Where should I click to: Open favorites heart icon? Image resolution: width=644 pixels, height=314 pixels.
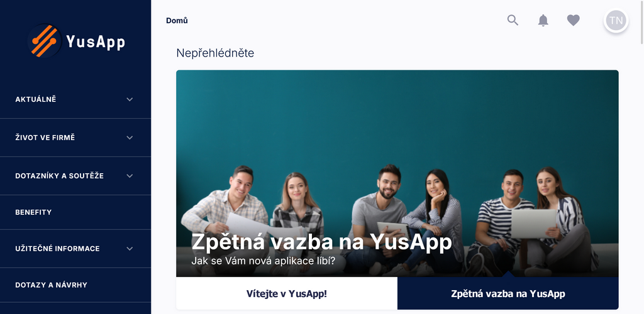pos(574,20)
